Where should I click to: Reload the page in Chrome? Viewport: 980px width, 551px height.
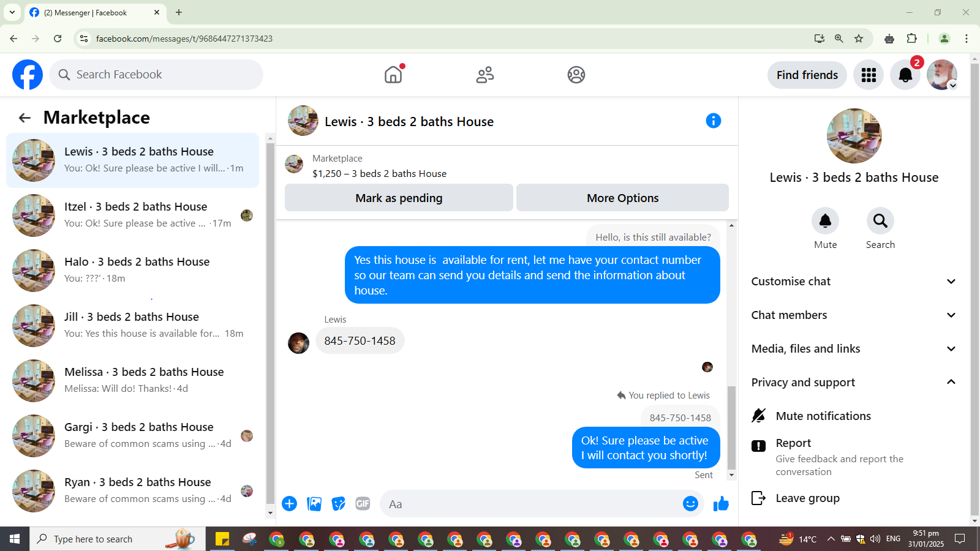(58, 39)
